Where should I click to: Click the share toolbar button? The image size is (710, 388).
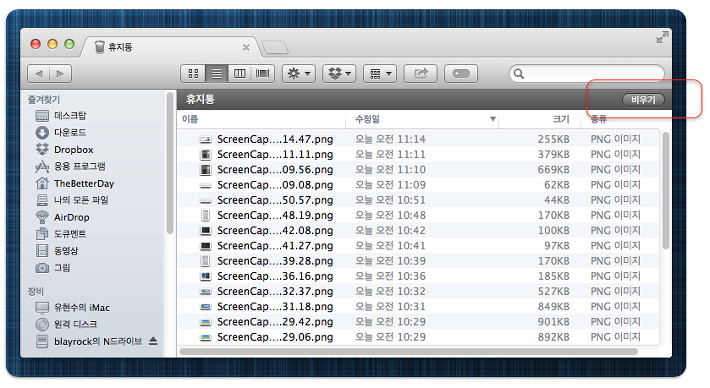pyautogui.click(x=421, y=73)
